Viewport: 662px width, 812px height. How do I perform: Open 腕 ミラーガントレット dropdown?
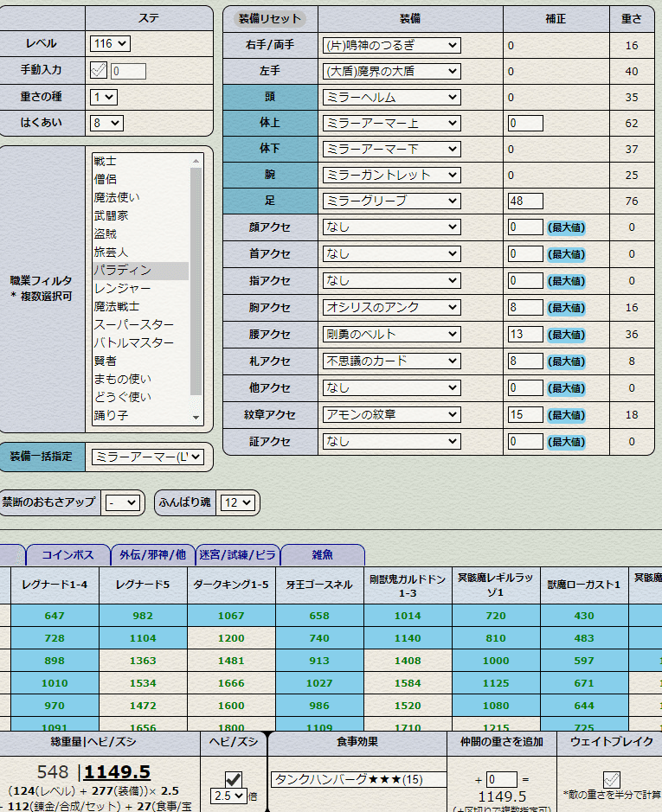(x=391, y=175)
